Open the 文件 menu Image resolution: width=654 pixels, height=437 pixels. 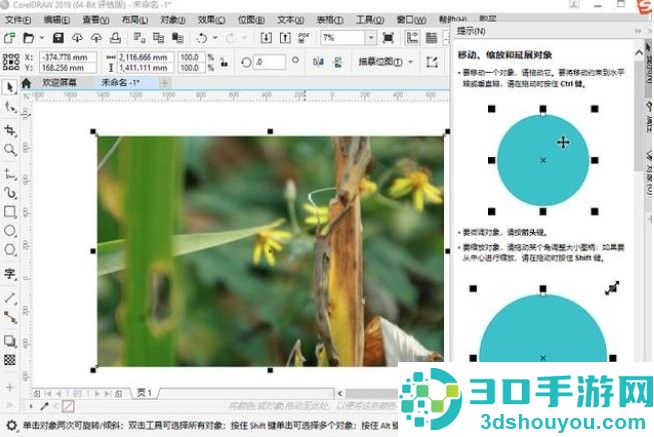[x=18, y=20]
